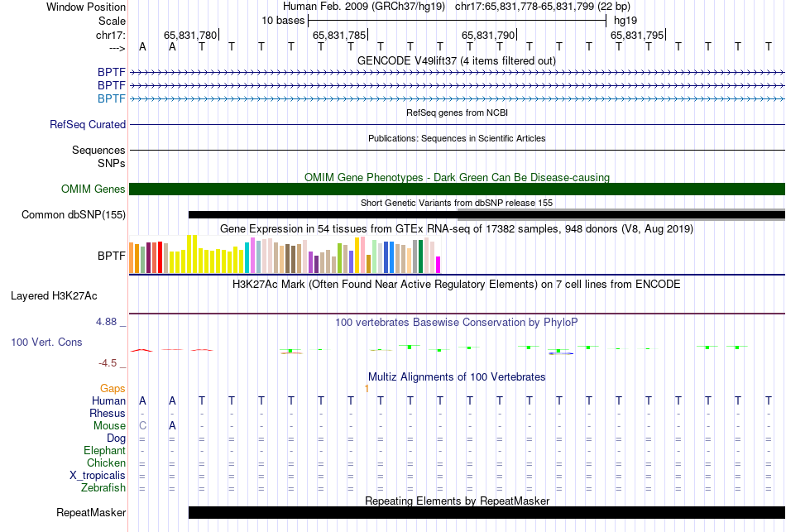Click the -4.5 conservation minimum value
786x532 pixels.
click(x=108, y=363)
